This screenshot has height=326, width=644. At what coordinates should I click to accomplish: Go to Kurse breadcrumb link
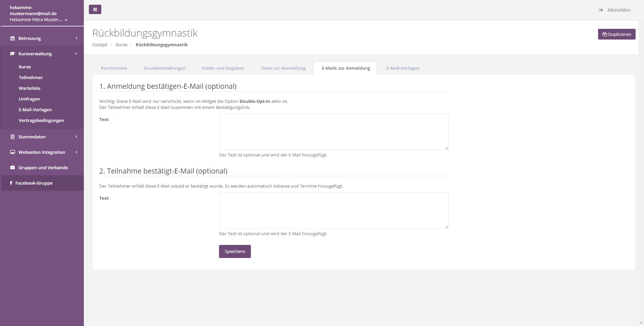121,45
